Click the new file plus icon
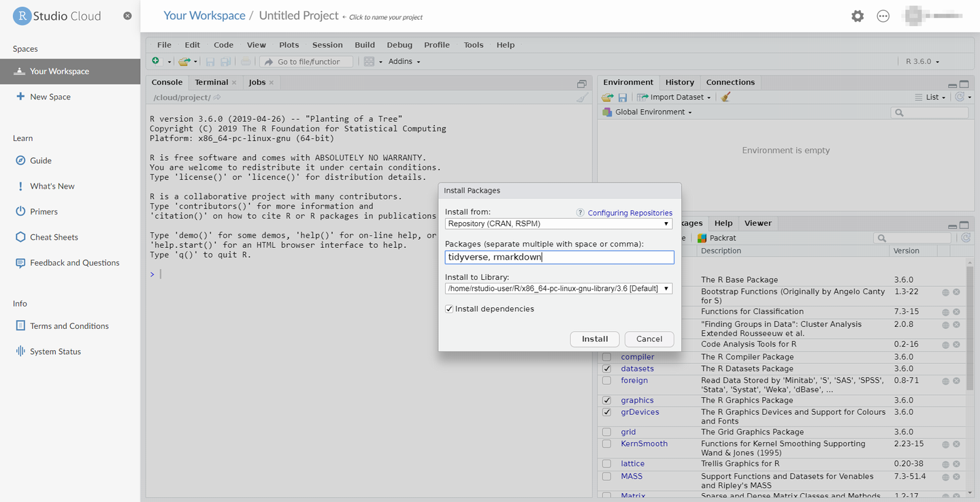980x502 pixels. 156,61
